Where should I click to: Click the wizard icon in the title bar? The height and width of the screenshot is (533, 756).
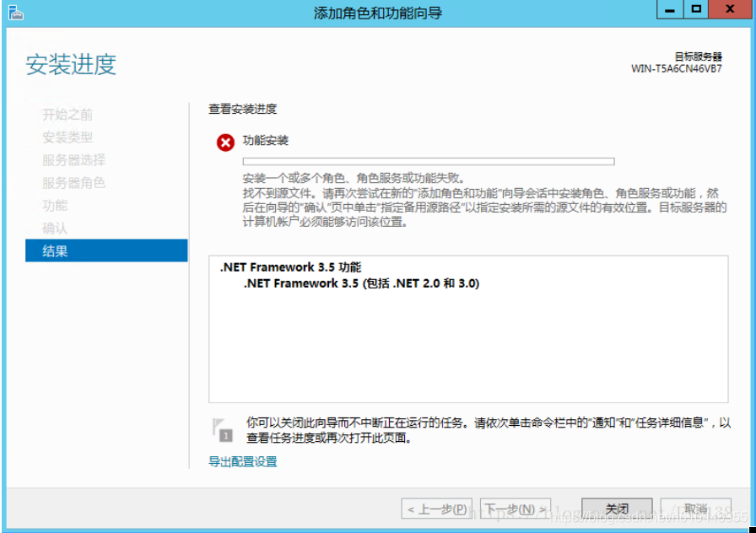tap(15, 12)
